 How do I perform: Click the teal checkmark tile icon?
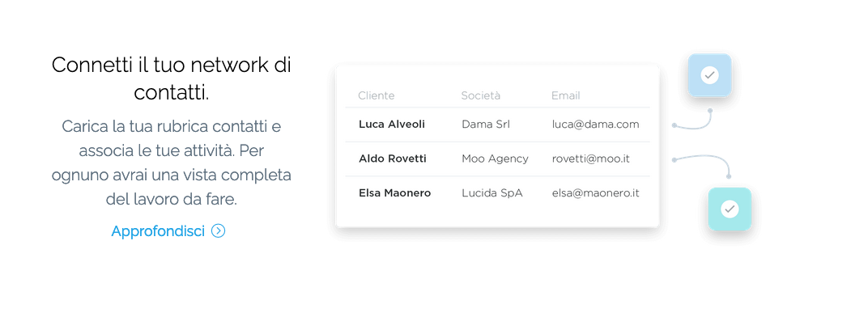[x=730, y=209]
